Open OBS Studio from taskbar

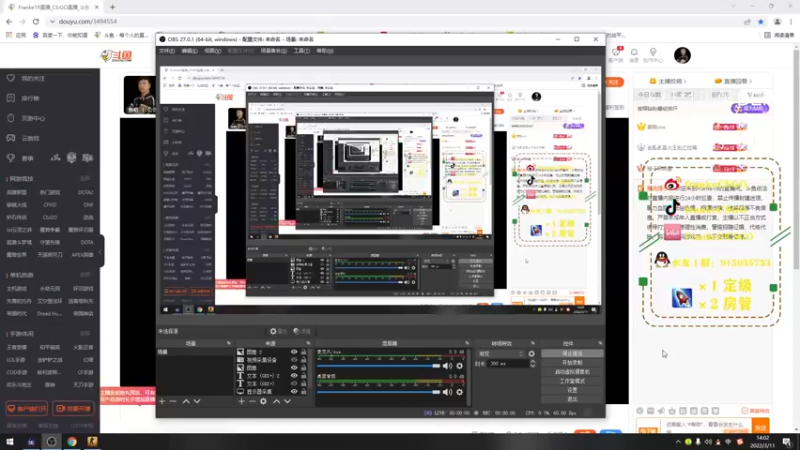pos(51,441)
